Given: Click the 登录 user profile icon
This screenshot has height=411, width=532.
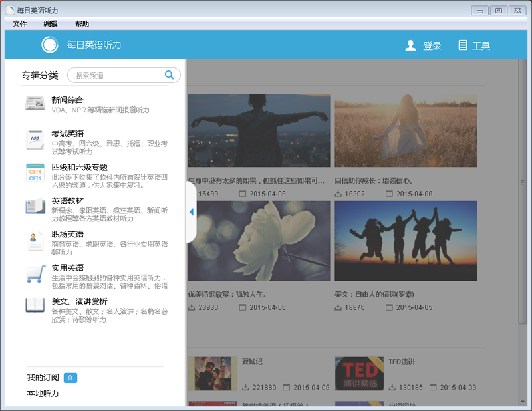Looking at the screenshot, I should 410,45.
